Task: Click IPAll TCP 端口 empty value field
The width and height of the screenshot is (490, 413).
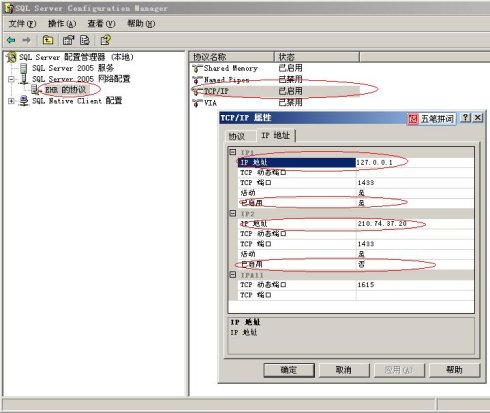Action: [415, 295]
